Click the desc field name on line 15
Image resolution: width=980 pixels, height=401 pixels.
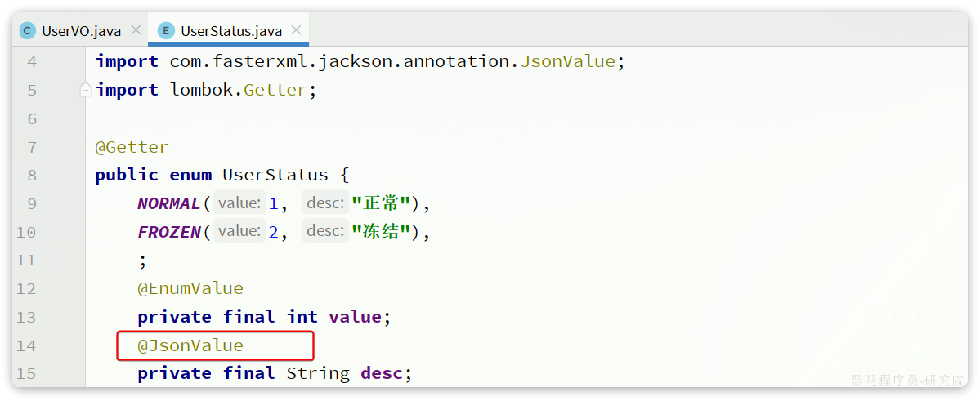[381, 373]
